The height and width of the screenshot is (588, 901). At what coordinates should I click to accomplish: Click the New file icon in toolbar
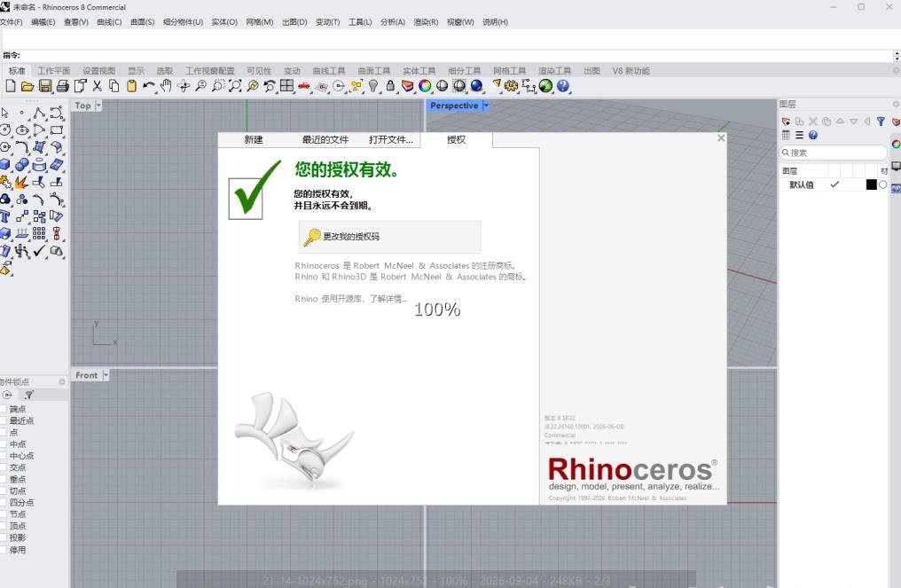point(11,86)
